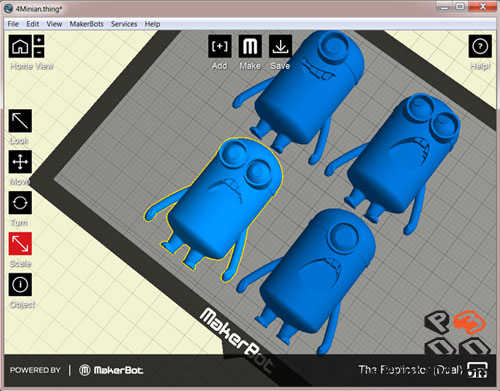
Task: Open the Make print dialog icon
Action: (250, 46)
